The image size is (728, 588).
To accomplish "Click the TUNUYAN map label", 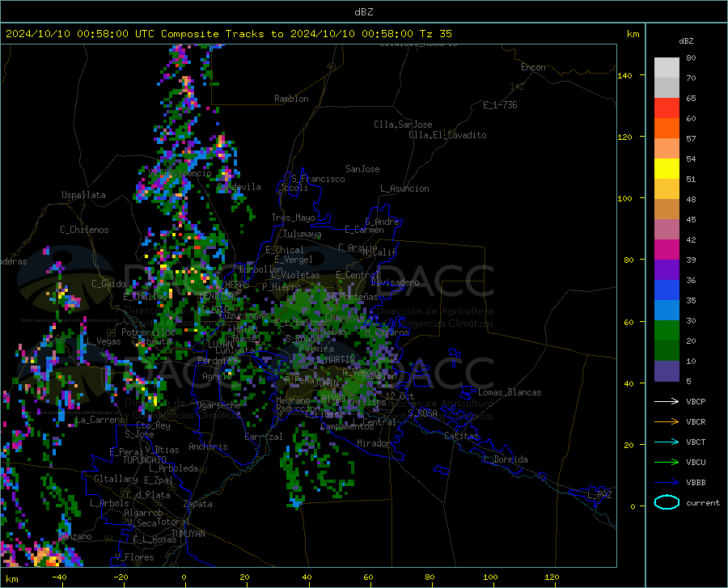I will (188, 534).
